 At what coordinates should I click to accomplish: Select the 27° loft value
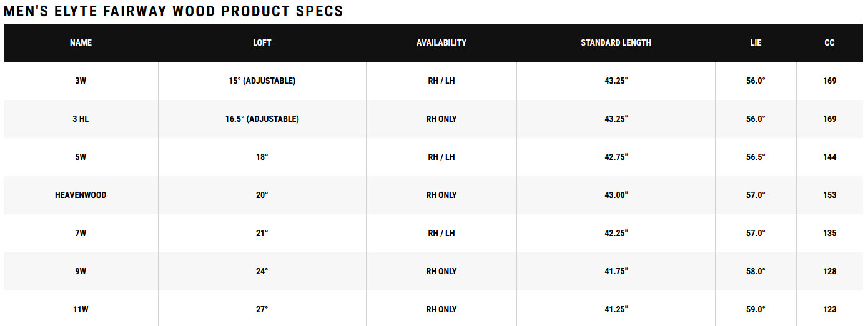point(262,310)
